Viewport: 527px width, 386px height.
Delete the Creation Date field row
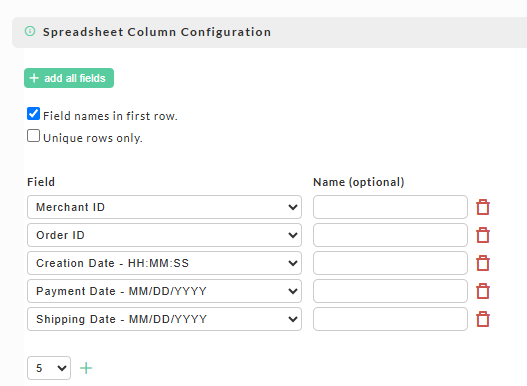[x=483, y=263]
